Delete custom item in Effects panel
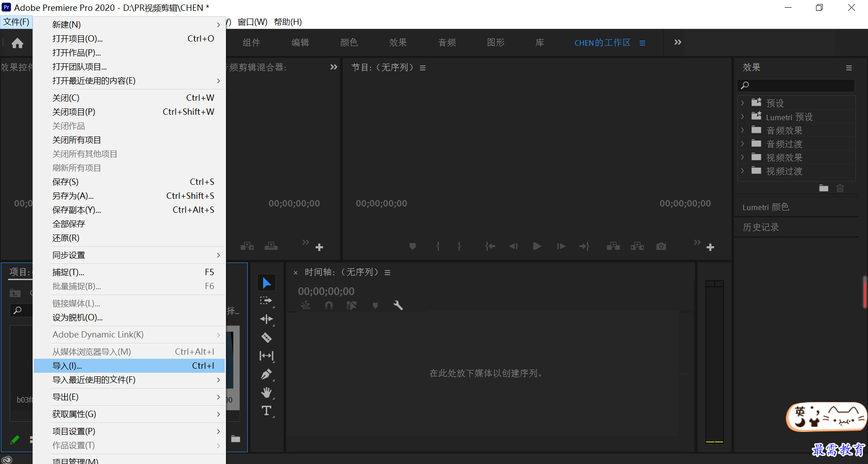 840,188
